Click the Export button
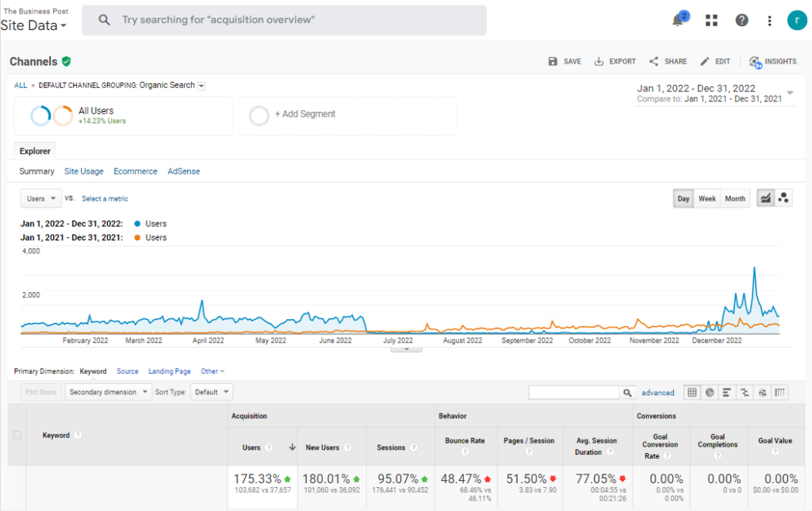The height and width of the screenshot is (511, 812). [615, 61]
